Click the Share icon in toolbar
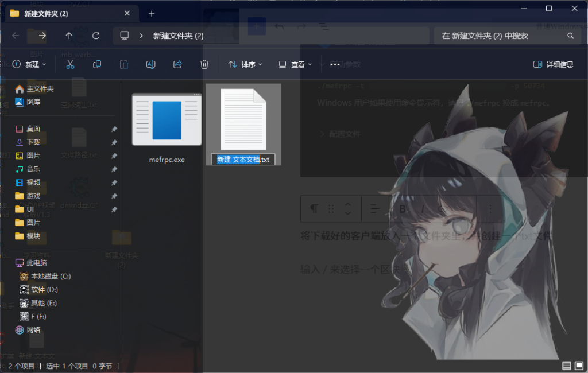Image resolution: width=588 pixels, height=373 pixels. coord(177,64)
